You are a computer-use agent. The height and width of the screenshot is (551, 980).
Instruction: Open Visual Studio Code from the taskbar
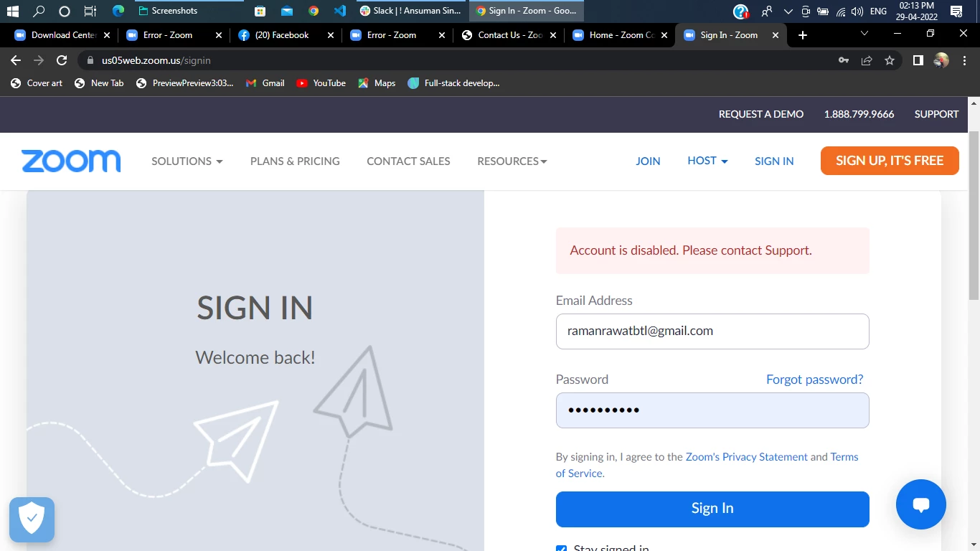coord(340,11)
